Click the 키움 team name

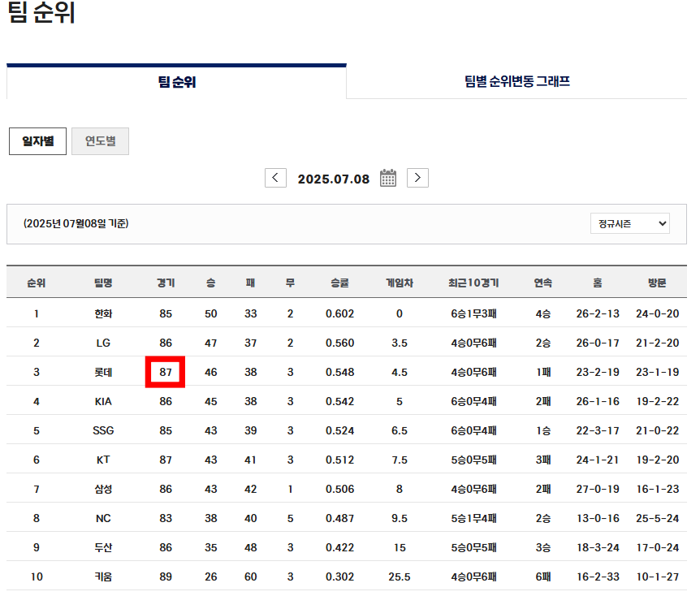coord(103,577)
